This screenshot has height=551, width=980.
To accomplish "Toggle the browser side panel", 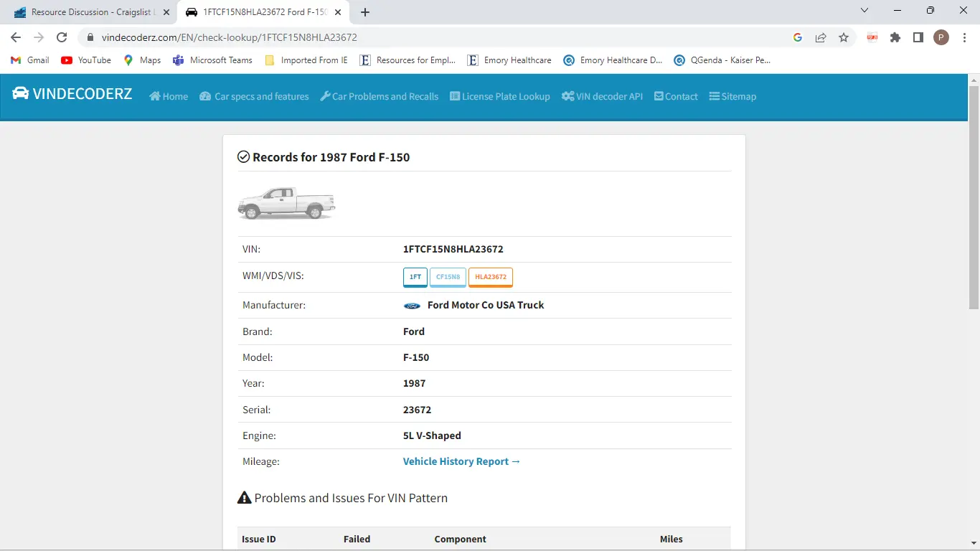I will [x=918, y=37].
